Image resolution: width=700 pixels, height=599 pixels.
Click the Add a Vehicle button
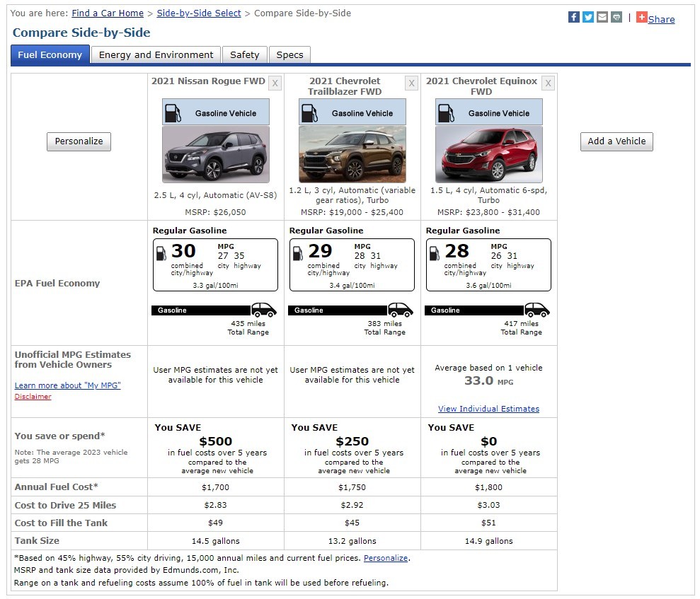(x=616, y=141)
